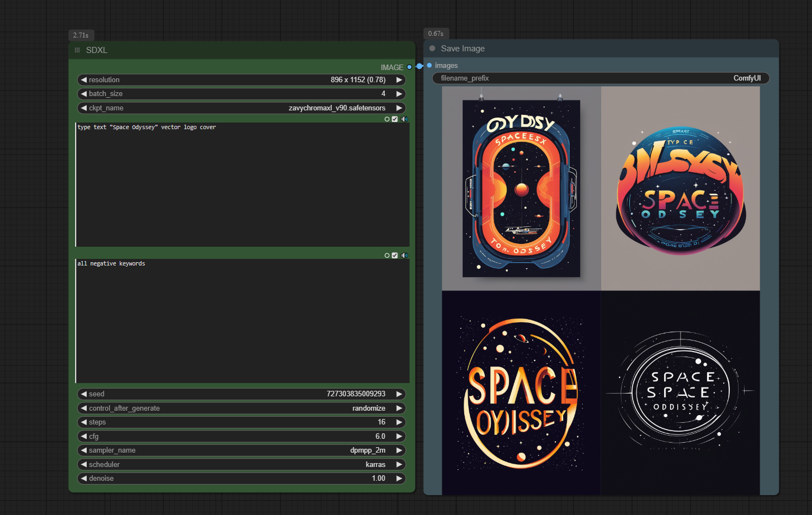Uncheck the checkbox above the positive prompt
This screenshot has height=515, width=812.
click(x=395, y=119)
